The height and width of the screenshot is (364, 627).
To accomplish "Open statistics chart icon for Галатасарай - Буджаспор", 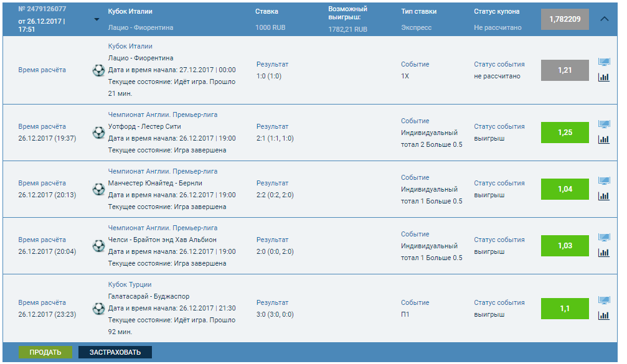I will pos(604,315).
